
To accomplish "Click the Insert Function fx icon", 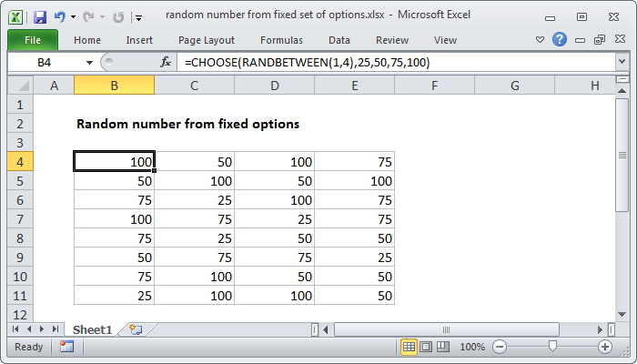I will (165, 62).
